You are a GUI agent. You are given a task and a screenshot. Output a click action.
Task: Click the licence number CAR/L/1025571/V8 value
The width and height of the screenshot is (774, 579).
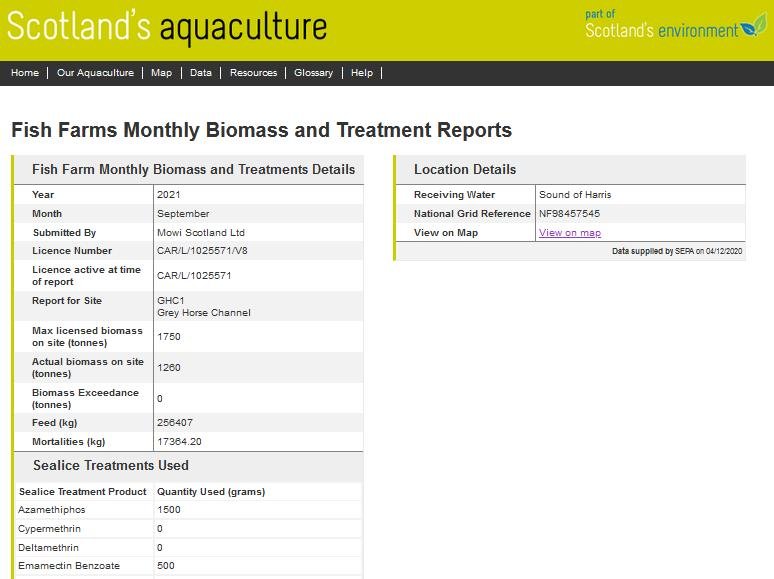pos(205,251)
